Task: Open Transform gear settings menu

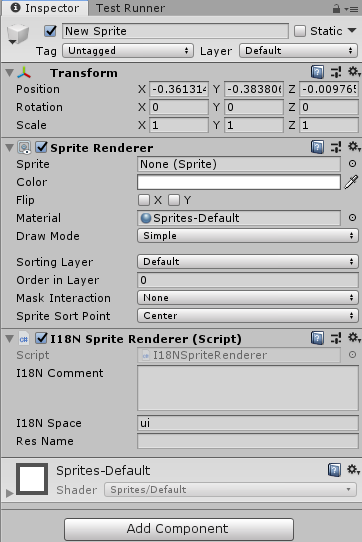Action: (x=354, y=72)
